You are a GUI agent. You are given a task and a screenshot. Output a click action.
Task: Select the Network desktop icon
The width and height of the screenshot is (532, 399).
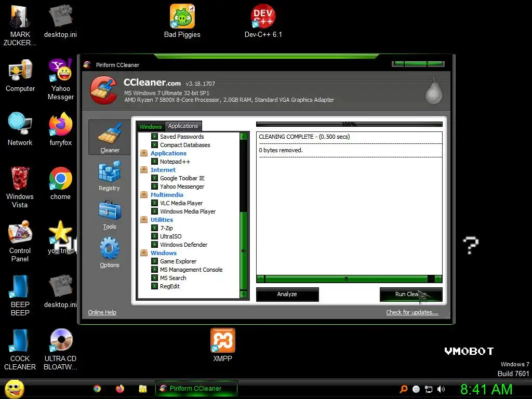[x=20, y=129]
